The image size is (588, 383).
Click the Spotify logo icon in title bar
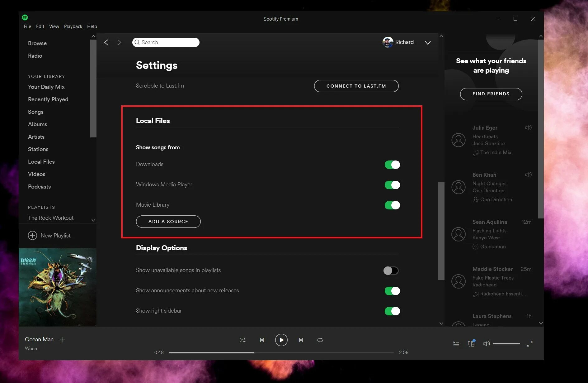25,17
